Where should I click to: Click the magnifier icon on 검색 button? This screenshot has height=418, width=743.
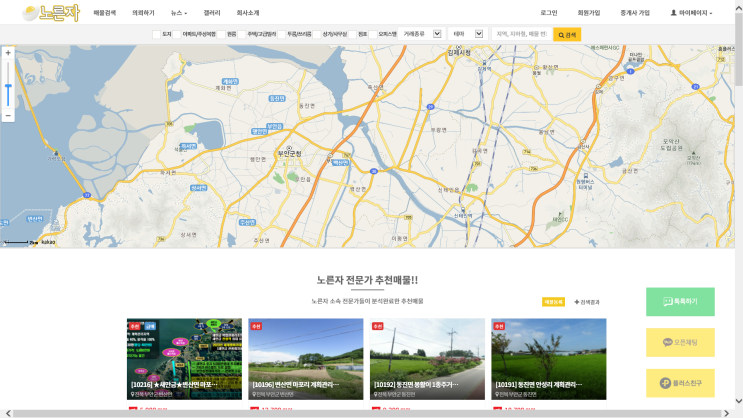[x=561, y=35]
